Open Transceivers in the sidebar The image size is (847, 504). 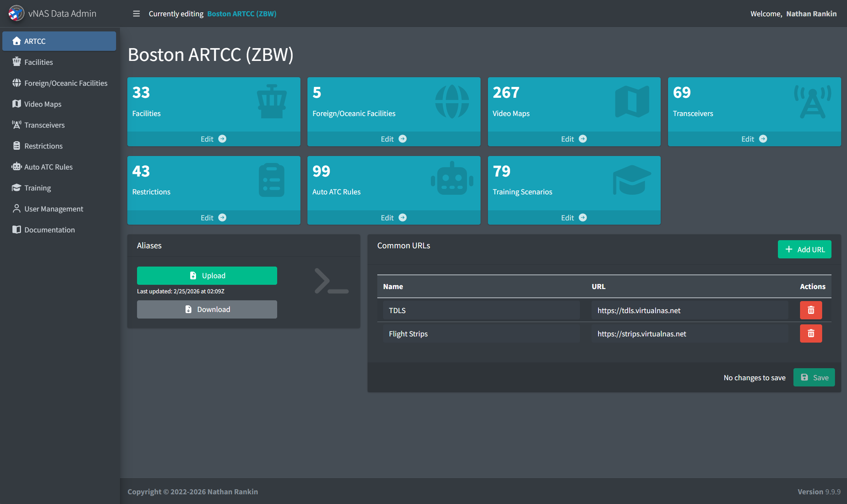[59, 125]
